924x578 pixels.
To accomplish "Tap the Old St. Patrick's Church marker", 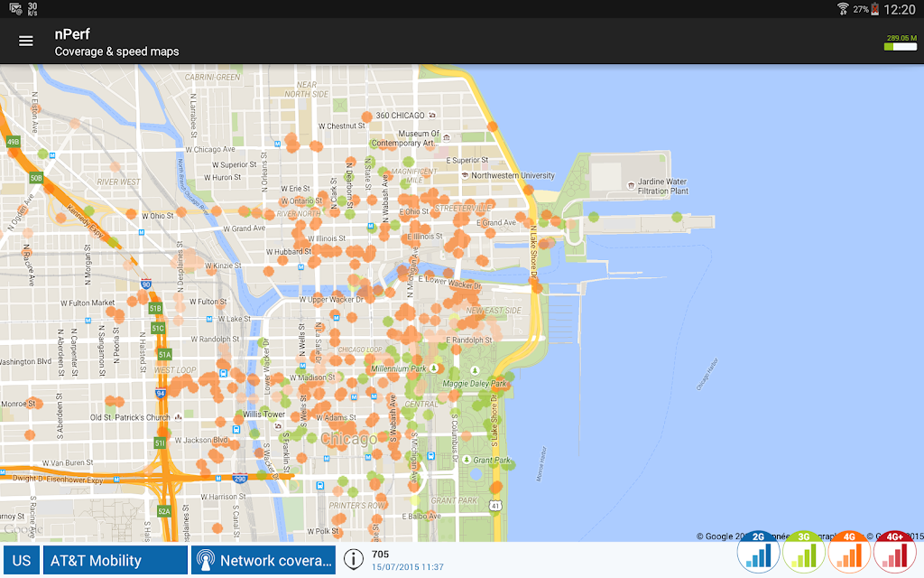I will [x=178, y=417].
